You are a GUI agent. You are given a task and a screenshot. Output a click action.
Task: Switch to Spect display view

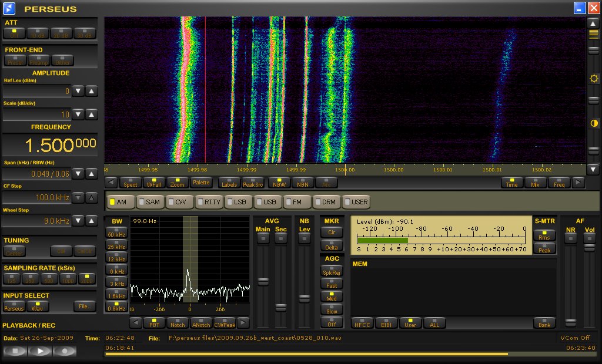[x=130, y=183]
